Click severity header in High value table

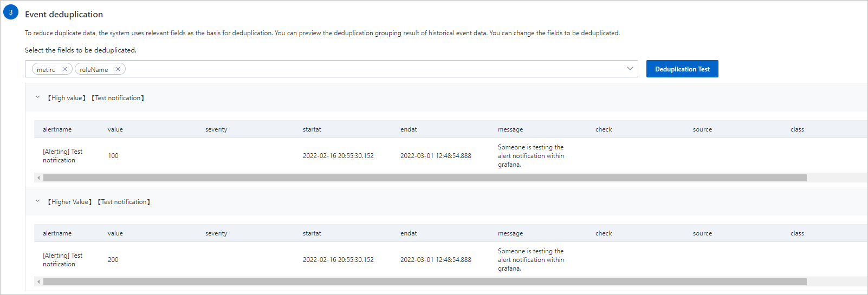click(x=216, y=129)
